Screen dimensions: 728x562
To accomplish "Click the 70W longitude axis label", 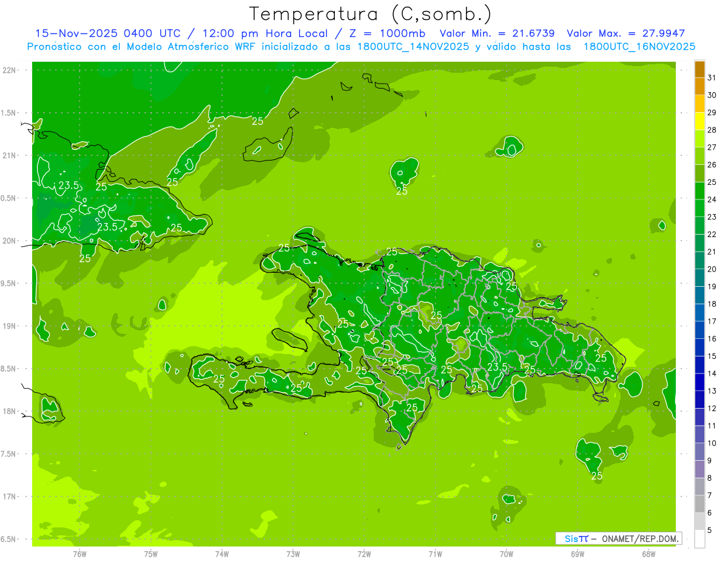I will click(x=507, y=554).
